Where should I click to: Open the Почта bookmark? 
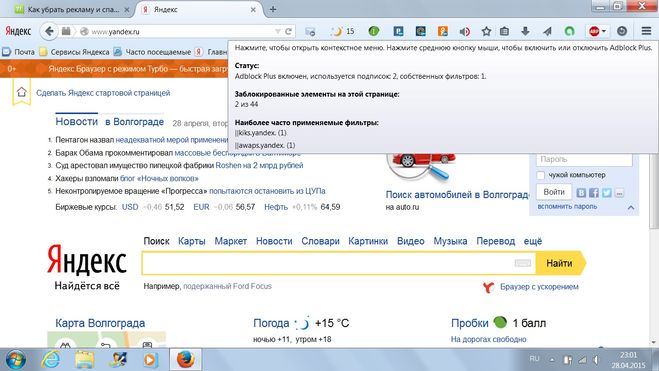click(18, 52)
